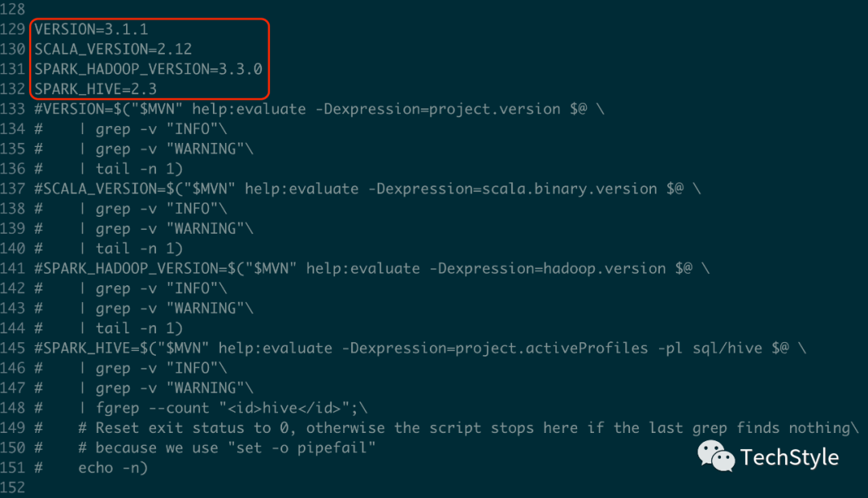Click line number 133
This screenshot has height=498, width=868.
tap(14, 109)
